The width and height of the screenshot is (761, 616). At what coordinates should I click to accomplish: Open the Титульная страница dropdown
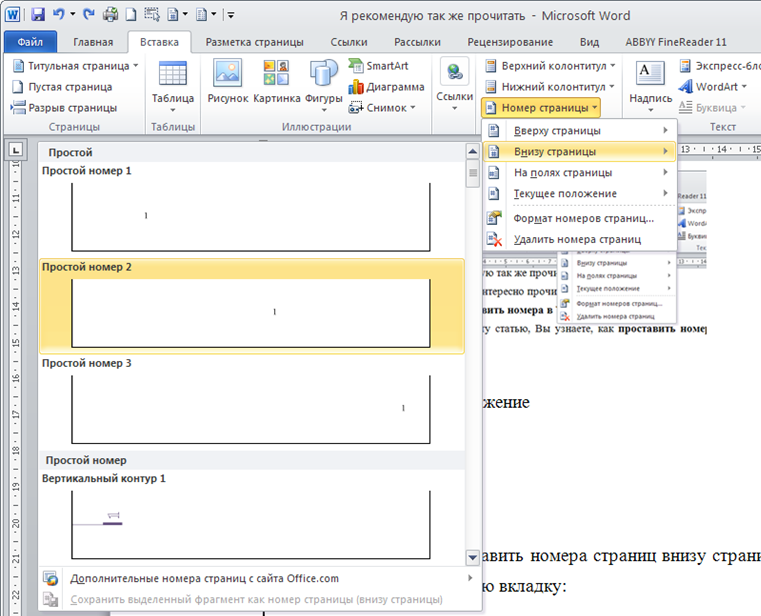76,66
